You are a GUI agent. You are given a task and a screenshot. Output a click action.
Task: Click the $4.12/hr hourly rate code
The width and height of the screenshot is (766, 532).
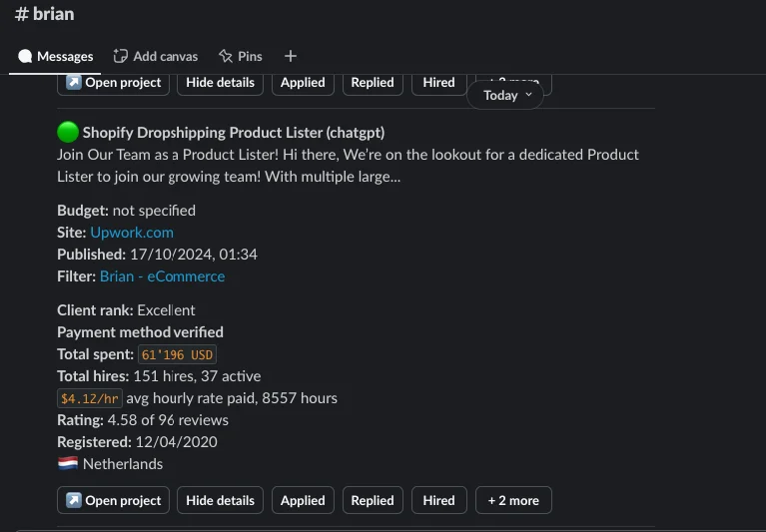pyautogui.click(x=89, y=398)
